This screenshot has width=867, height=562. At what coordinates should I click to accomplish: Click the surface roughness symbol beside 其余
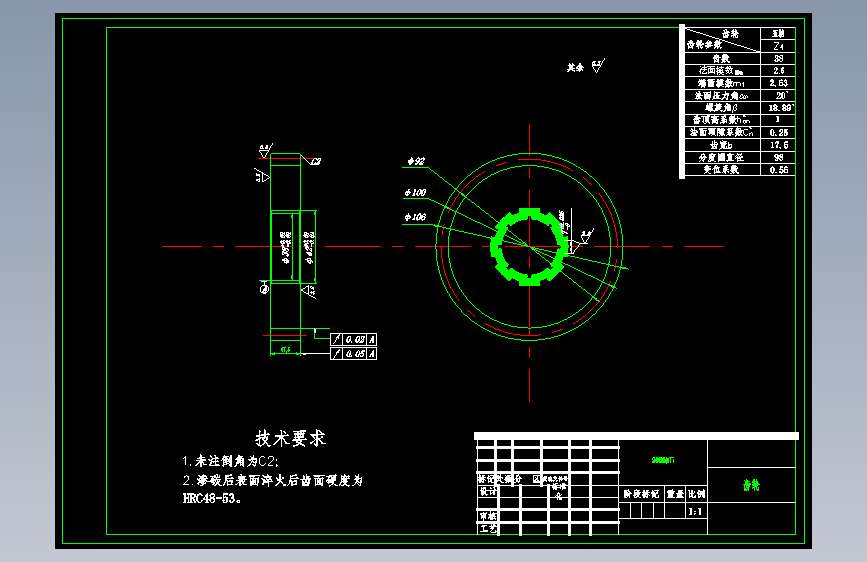tap(598, 66)
